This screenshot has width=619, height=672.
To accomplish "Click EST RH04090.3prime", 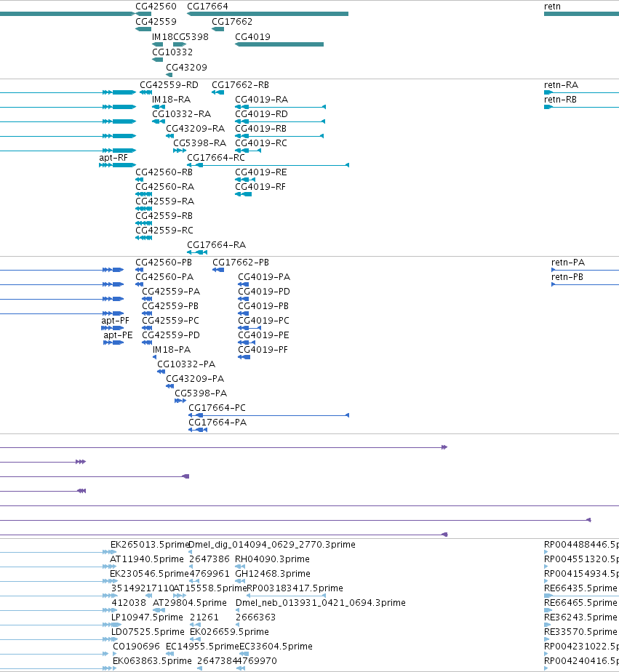I will pos(272,559).
